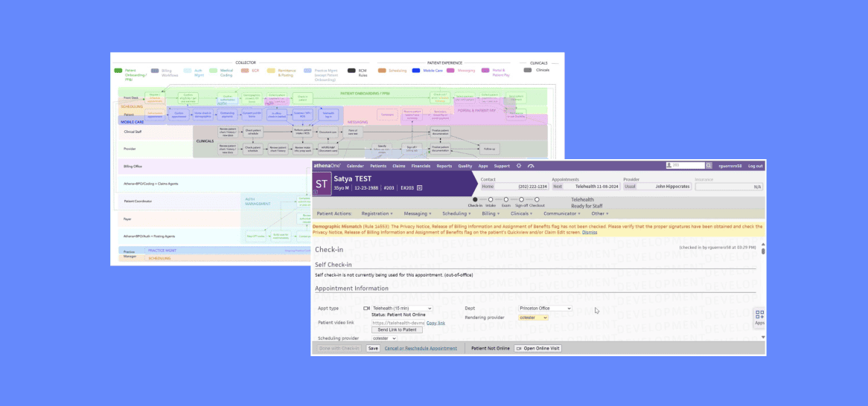The height and width of the screenshot is (406, 868).
Task: Click the Dismiss link in warning
Action: [x=590, y=232]
